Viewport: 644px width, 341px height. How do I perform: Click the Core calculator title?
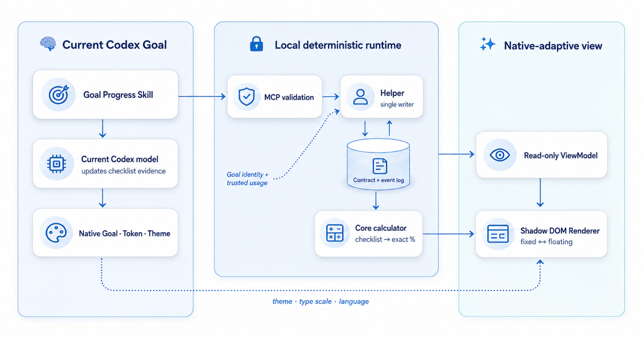click(381, 228)
